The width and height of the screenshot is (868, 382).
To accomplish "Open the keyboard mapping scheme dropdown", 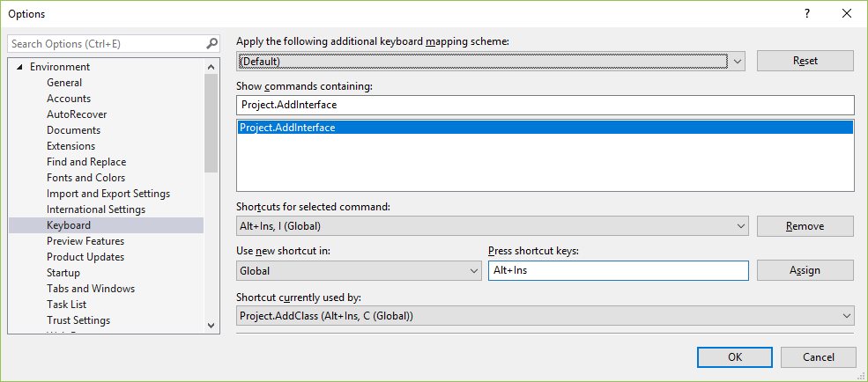I will point(737,61).
